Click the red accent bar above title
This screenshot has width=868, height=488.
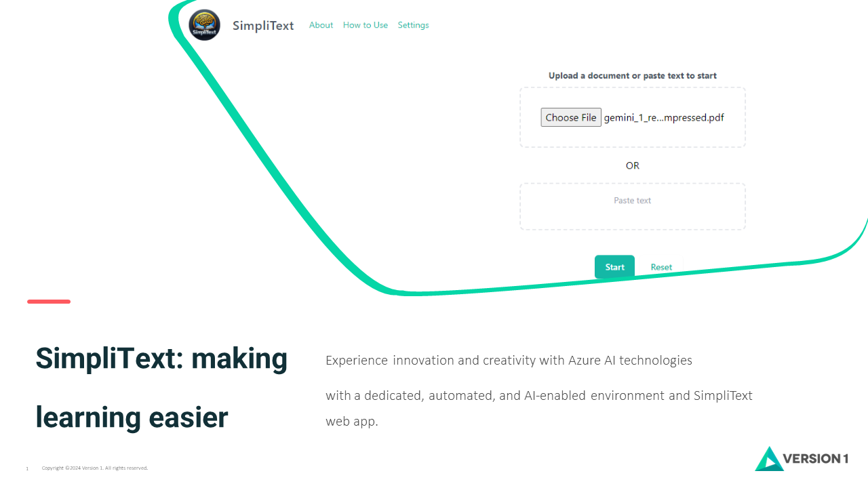tap(49, 301)
